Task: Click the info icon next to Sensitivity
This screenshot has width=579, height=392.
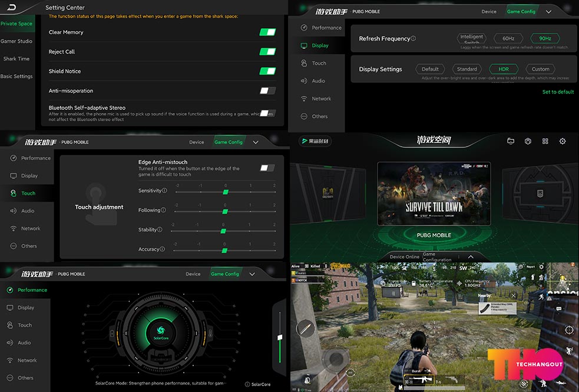Action: point(164,191)
